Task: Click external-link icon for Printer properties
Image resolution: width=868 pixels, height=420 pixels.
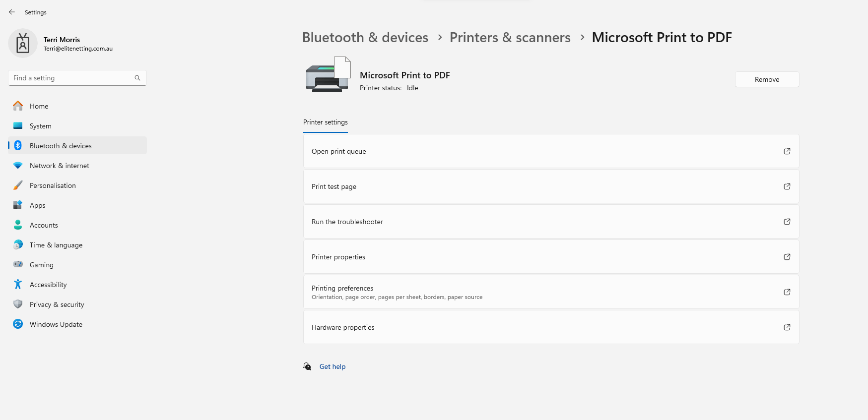Action: [787, 257]
